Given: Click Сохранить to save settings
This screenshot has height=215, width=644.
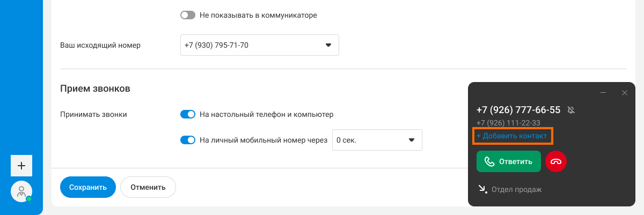Looking at the screenshot, I should [x=88, y=187].
